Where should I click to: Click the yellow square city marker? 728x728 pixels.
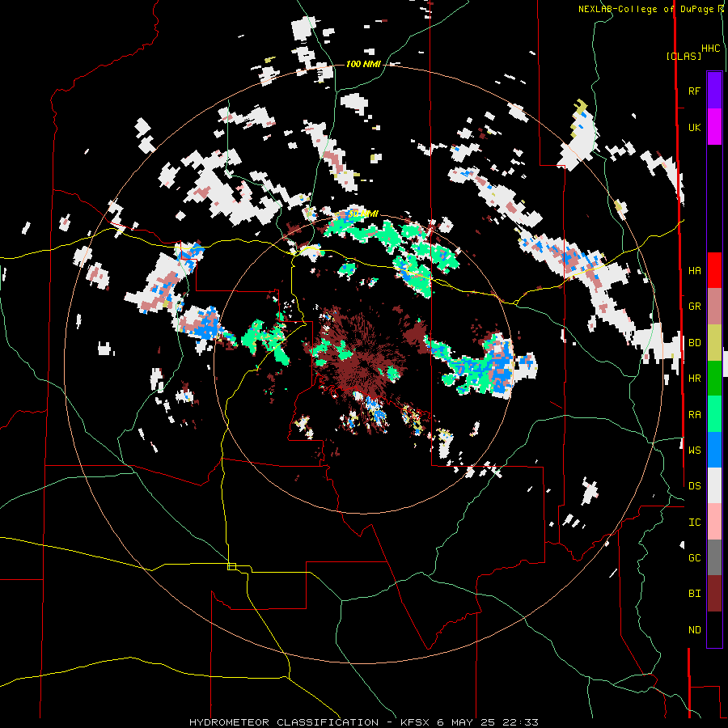[x=231, y=566]
